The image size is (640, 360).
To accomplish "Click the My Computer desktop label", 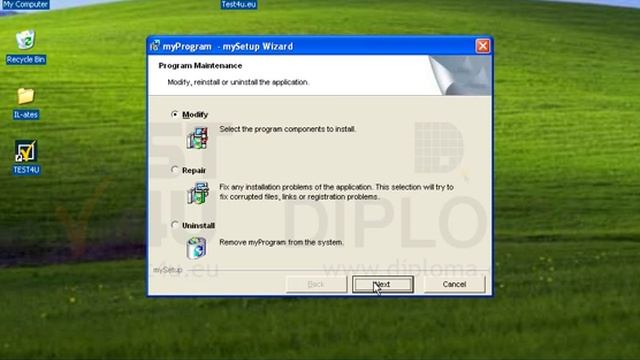I will [25, 4].
